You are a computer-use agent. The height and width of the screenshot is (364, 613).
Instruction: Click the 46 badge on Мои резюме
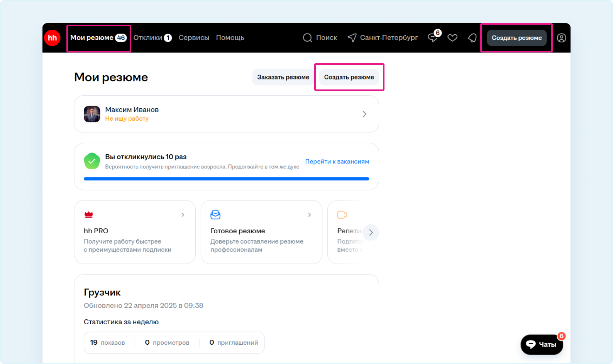coord(121,38)
